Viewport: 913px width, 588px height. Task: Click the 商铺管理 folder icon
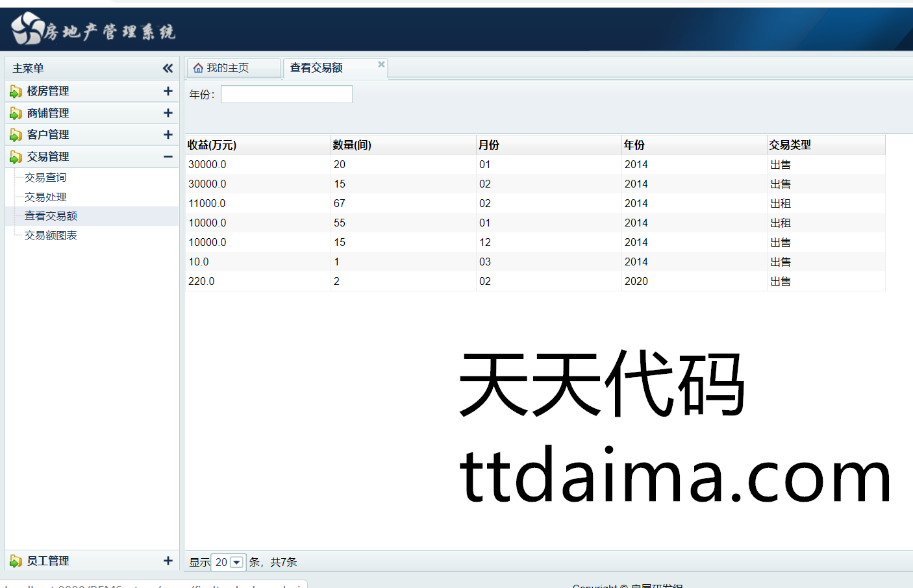16,114
